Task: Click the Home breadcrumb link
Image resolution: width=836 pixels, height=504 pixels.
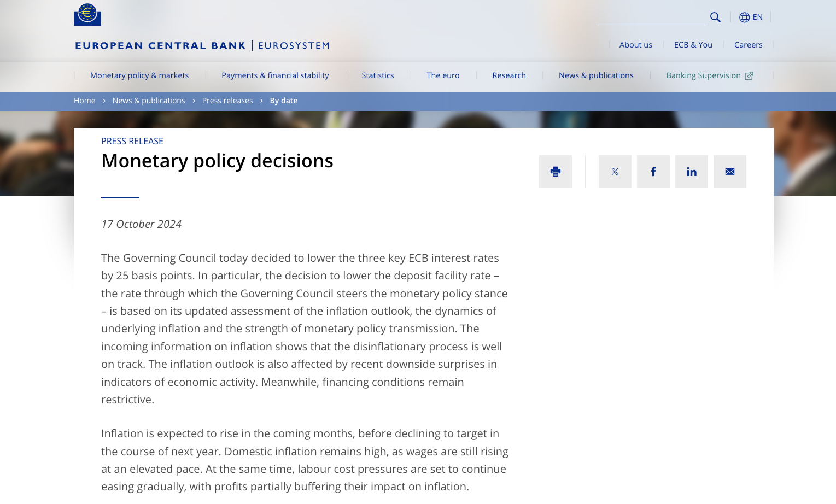Action: click(85, 101)
